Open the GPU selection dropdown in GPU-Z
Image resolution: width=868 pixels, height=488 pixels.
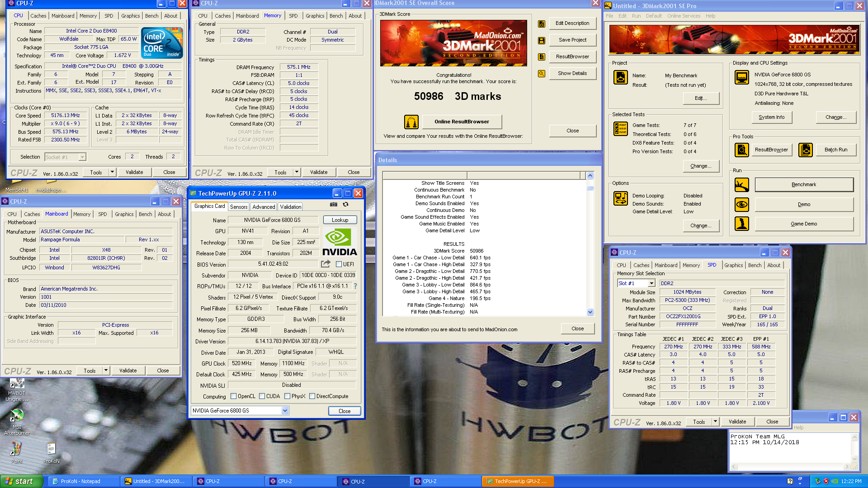click(285, 411)
